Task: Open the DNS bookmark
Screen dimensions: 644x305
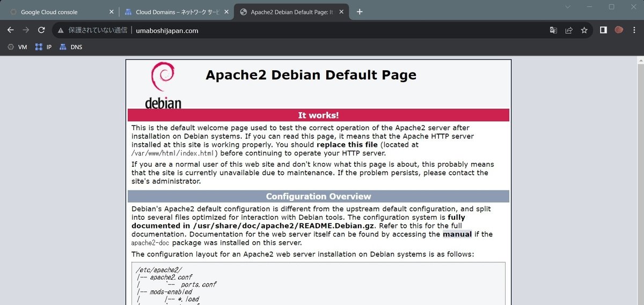Action: (x=71, y=47)
